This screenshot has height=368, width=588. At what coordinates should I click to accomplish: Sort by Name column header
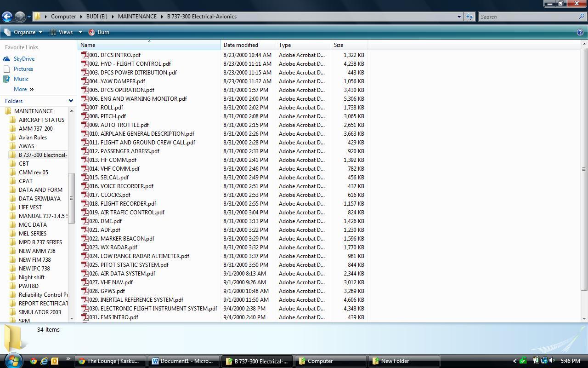(149, 45)
